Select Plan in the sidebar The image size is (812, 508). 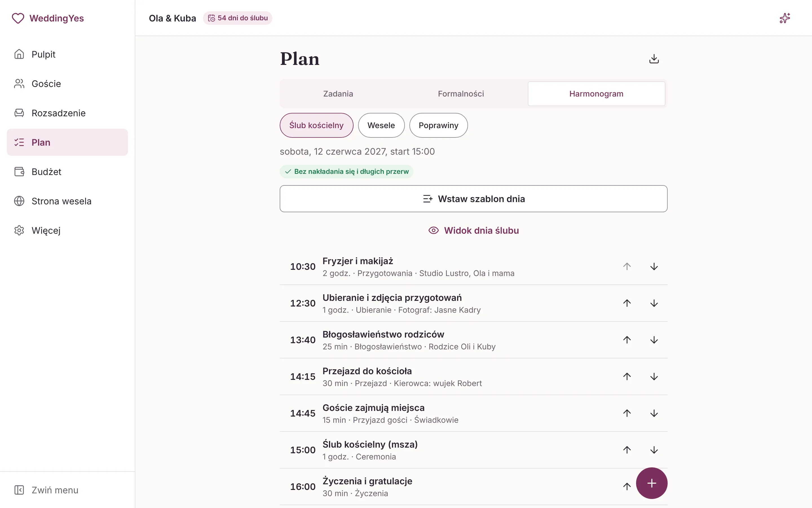tap(67, 142)
